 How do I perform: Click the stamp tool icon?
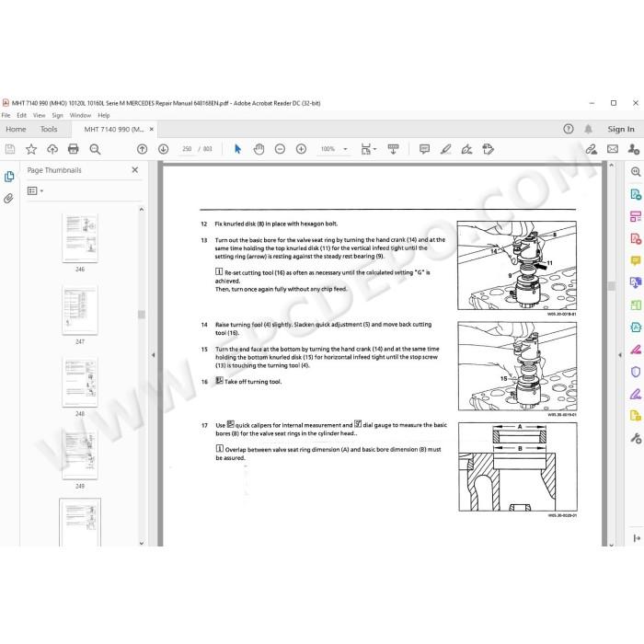point(488,149)
